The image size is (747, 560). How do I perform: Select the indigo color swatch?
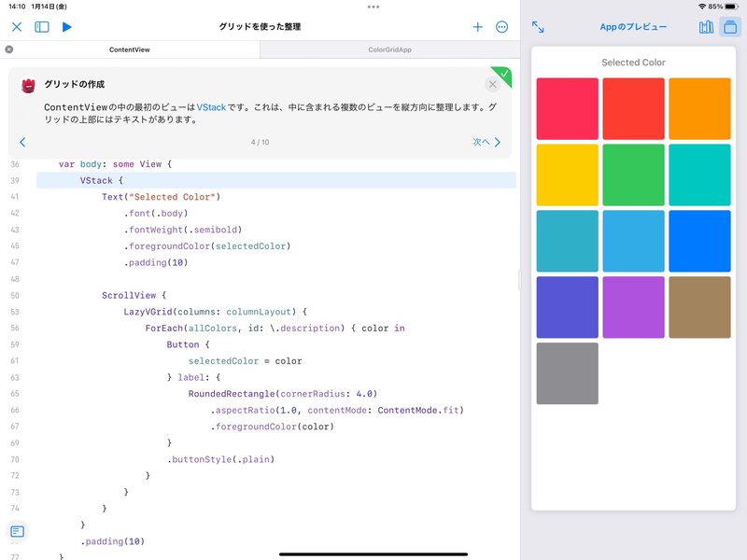click(x=567, y=307)
